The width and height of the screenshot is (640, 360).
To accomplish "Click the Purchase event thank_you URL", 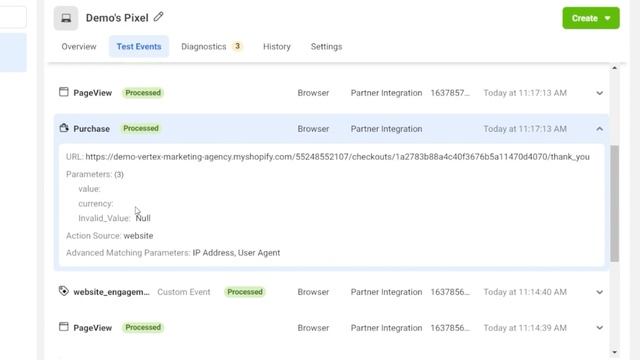I will tap(337, 157).
